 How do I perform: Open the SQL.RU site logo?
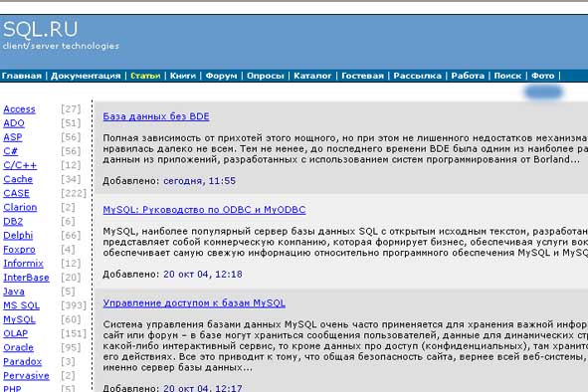(x=41, y=29)
